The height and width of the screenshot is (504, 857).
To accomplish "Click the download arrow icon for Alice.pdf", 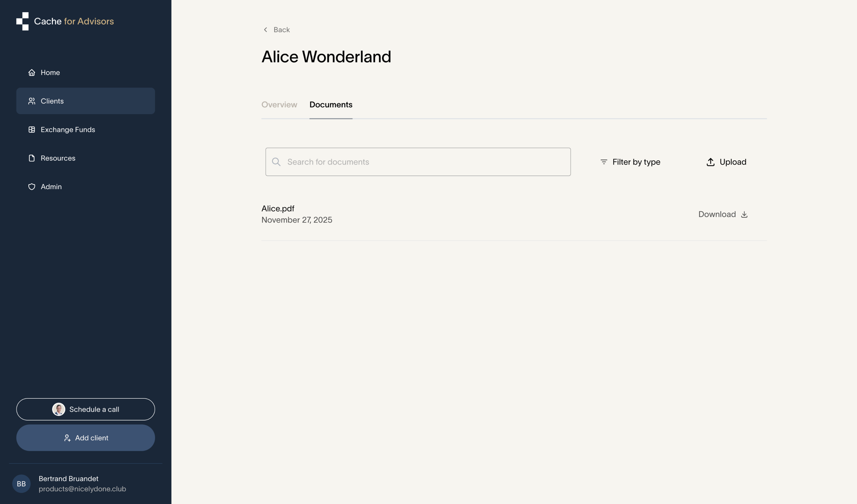I will (x=744, y=214).
